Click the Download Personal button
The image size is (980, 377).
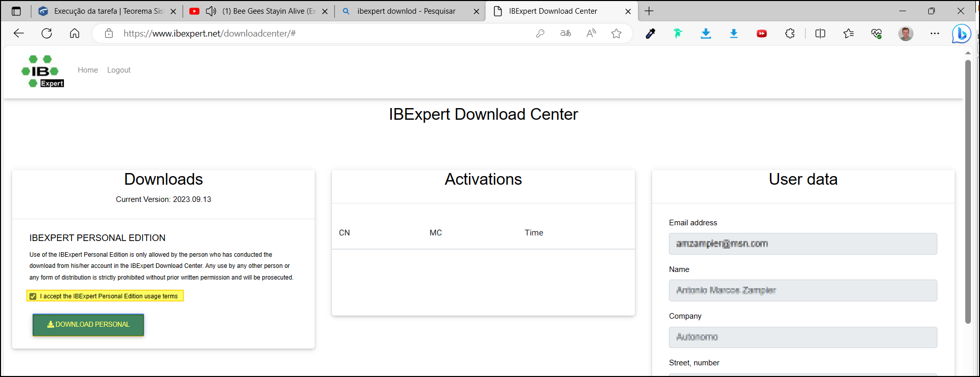pyautogui.click(x=88, y=325)
